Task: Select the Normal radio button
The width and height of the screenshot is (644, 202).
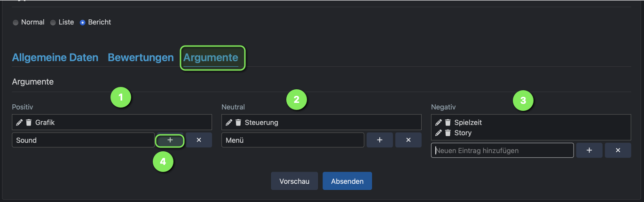Action: click(16, 23)
